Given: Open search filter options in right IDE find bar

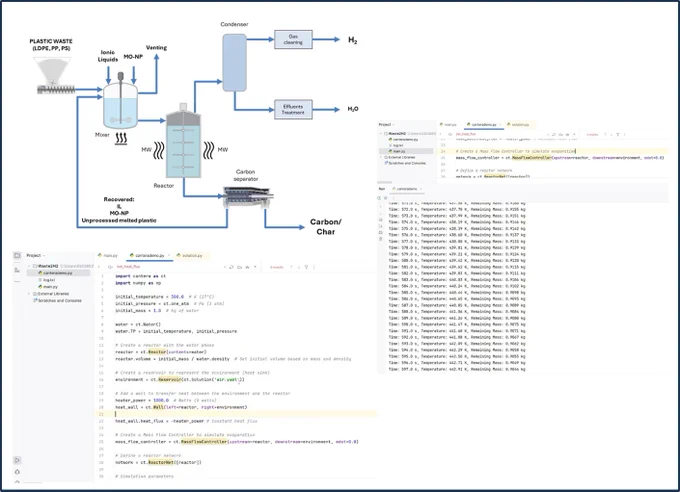Looking at the screenshot, I should pyautogui.click(x=618, y=134).
